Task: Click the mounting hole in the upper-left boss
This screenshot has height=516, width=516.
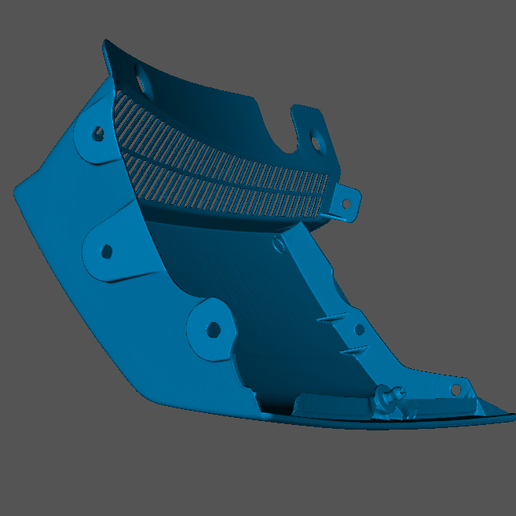Action: click(98, 133)
